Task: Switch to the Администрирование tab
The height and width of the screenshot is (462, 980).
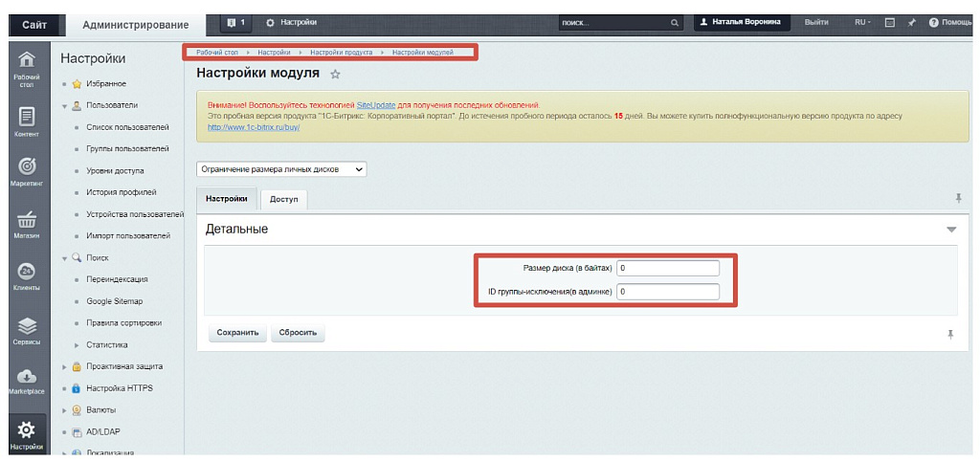Action: [x=135, y=24]
